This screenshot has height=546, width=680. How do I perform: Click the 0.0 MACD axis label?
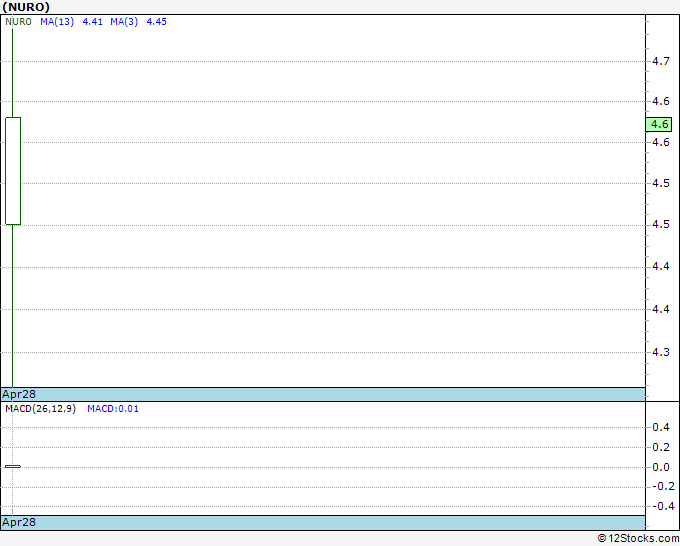661,467
